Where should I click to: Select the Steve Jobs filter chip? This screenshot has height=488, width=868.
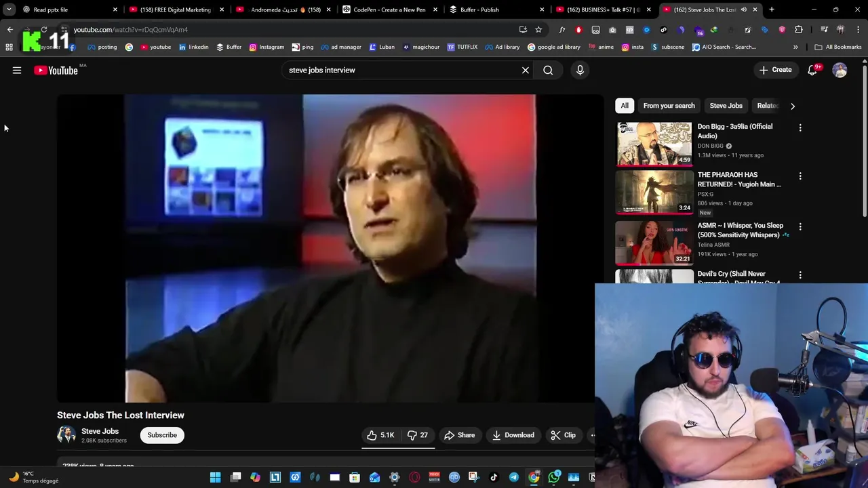pyautogui.click(x=726, y=106)
